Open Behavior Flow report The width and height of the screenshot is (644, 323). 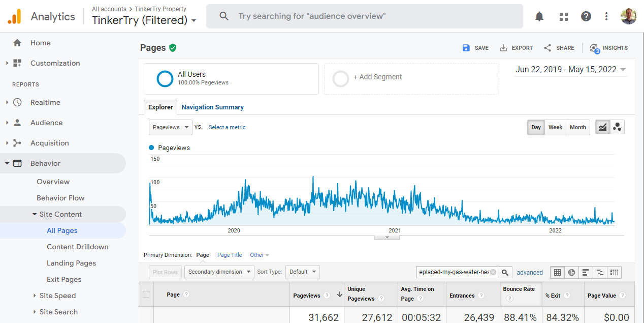tap(60, 198)
